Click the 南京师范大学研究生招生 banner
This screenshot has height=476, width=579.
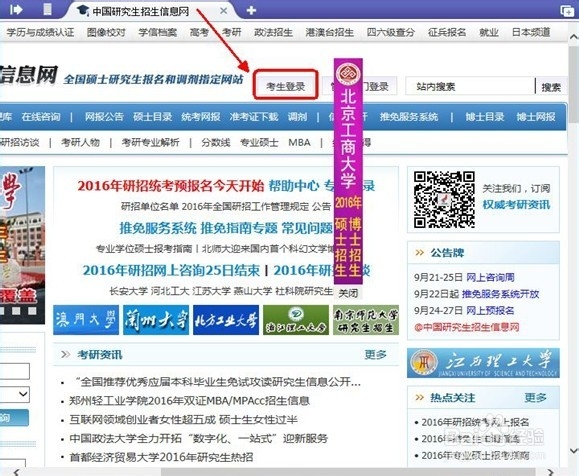click(366, 320)
